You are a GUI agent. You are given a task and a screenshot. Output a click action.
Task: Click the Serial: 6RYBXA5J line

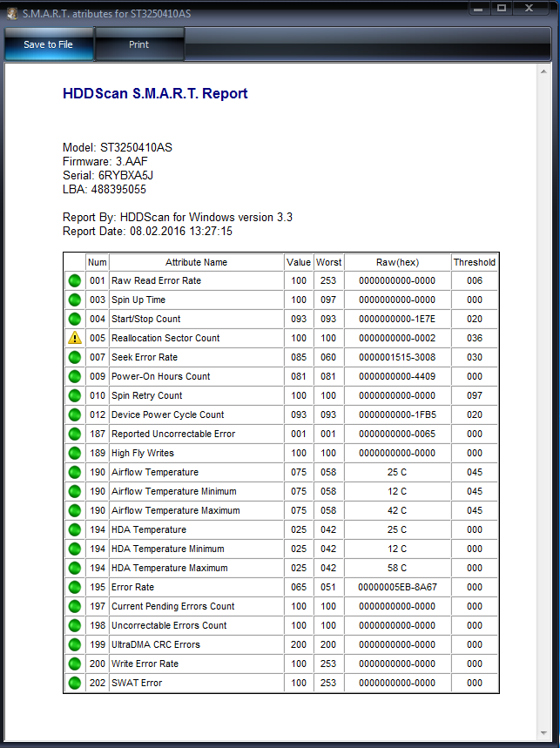[x=108, y=175]
